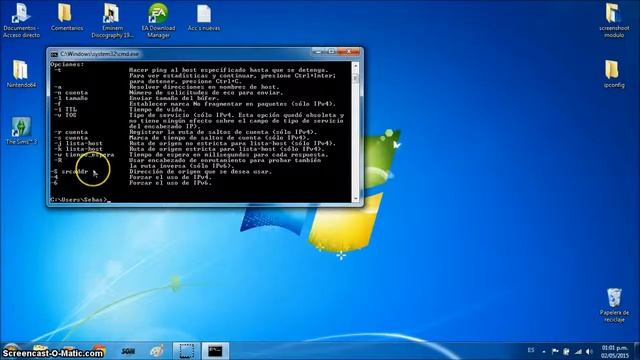The height and width of the screenshot is (360, 640).
Task: Minimize the cmd.exe window
Action: point(318,52)
